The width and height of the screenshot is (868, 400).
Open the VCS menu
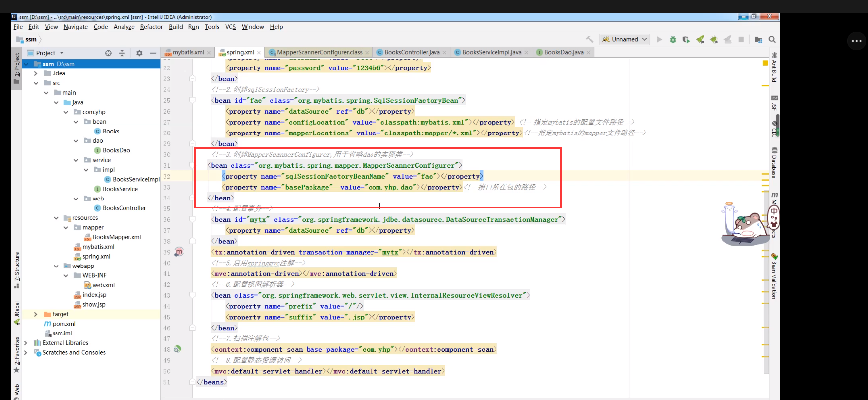[230, 27]
